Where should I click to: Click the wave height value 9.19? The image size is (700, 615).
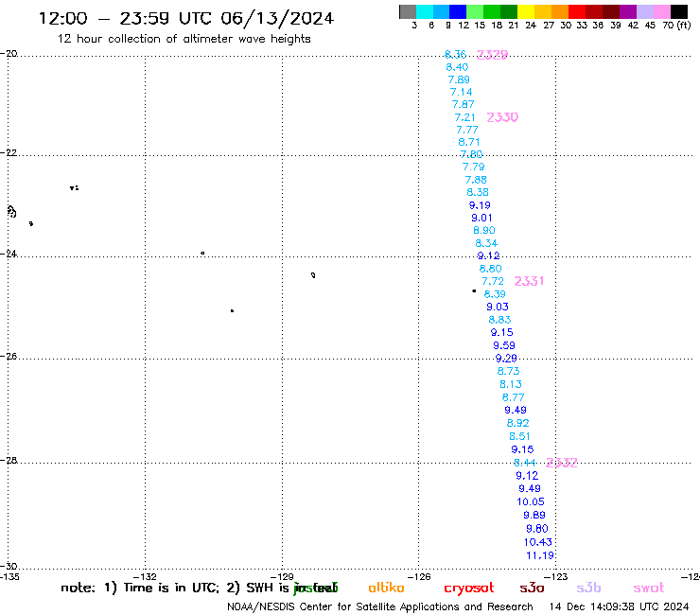480,205
